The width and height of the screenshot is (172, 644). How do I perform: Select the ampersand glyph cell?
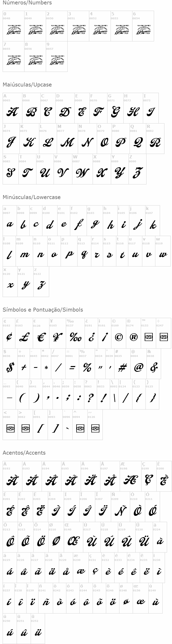(154, 364)
